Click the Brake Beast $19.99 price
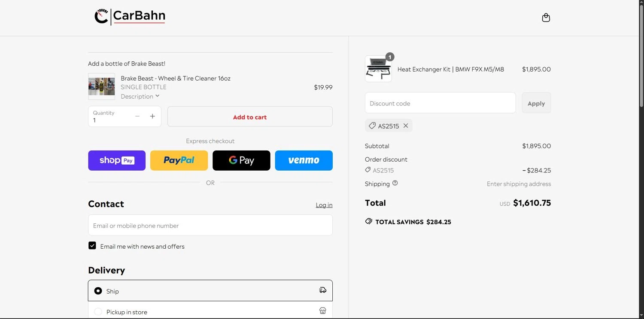This screenshot has height=319, width=644. tap(323, 87)
